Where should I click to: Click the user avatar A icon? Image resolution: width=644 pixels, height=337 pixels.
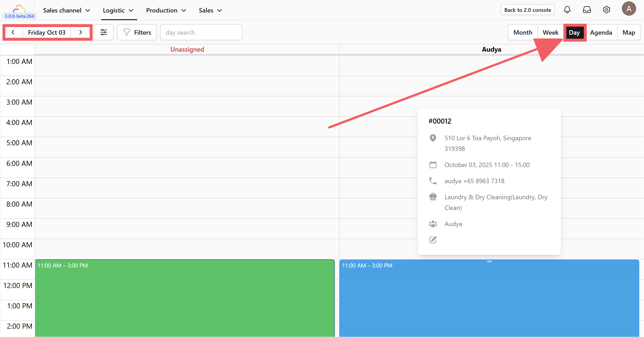coord(629,9)
